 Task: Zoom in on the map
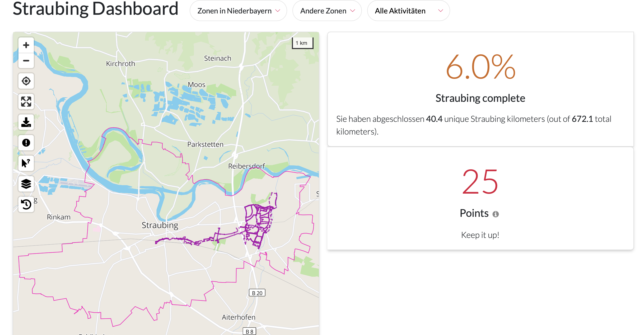pos(26,45)
